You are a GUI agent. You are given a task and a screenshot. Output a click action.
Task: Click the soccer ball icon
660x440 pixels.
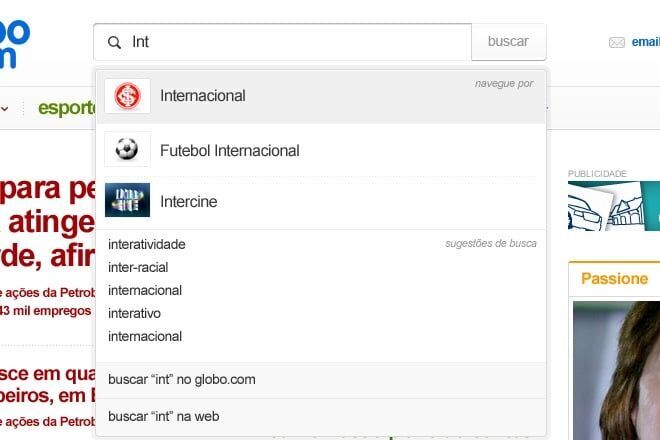click(x=127, y=149)
